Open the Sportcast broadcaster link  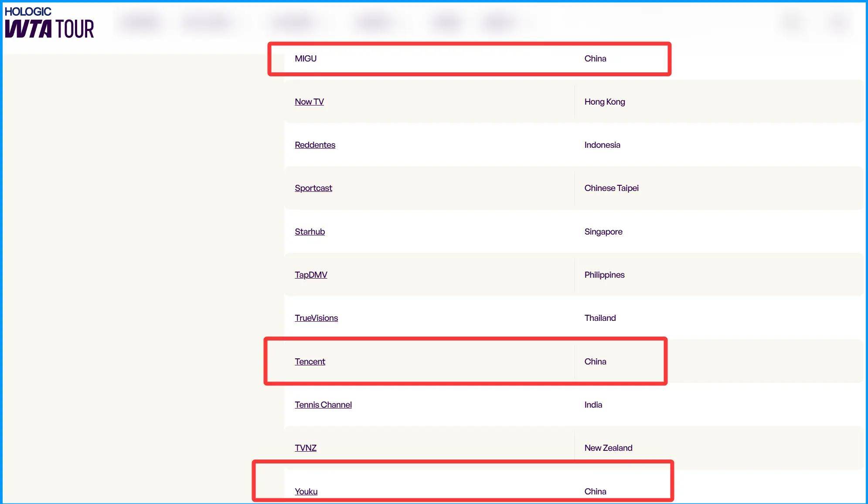coord(313,188)
